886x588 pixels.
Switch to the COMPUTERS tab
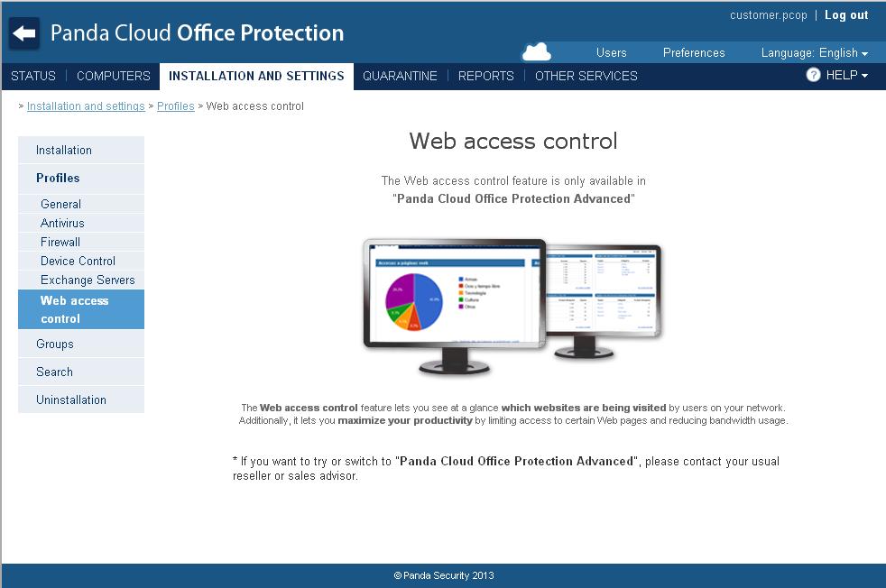coord(113,76)
